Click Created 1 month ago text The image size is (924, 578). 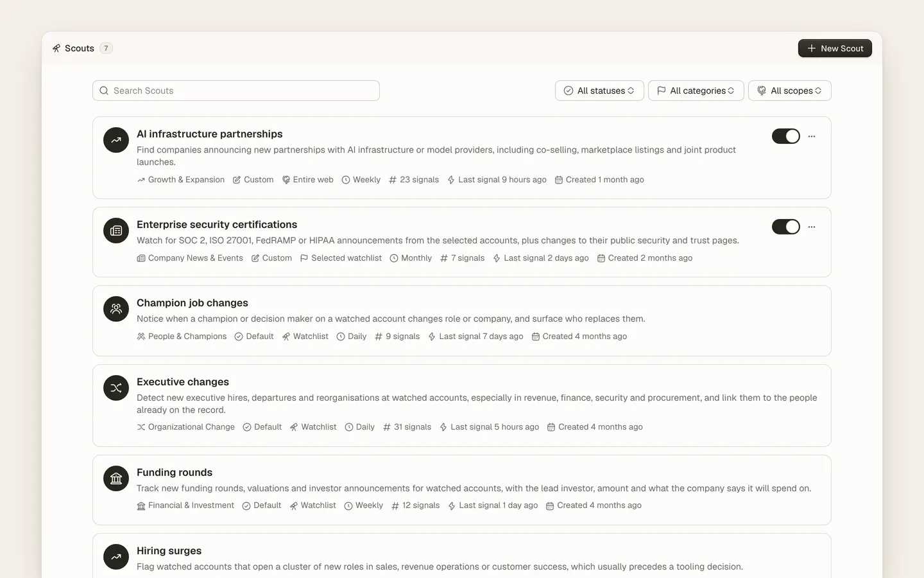[605, 180]
